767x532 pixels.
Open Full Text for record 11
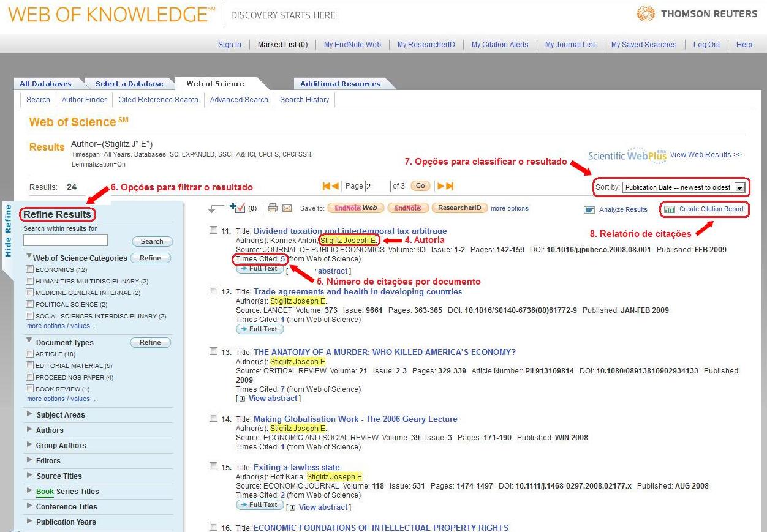(x=260, y=269)
